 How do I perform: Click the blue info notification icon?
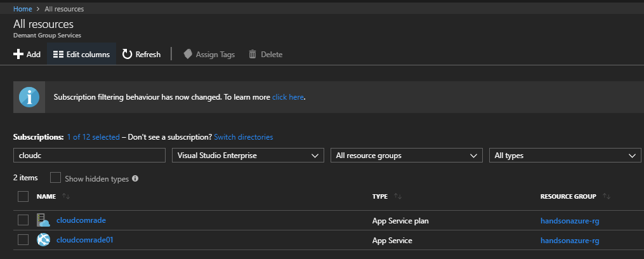pos(29,97)
